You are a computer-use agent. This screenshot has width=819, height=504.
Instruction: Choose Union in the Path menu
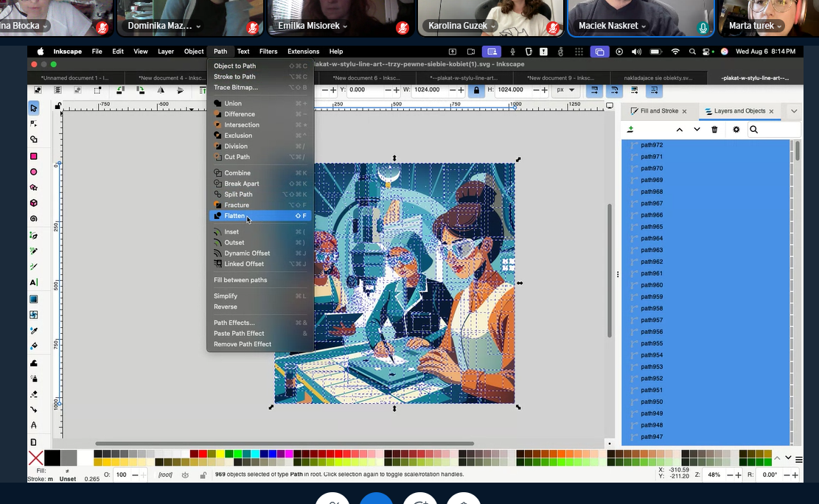pos(260,103)
